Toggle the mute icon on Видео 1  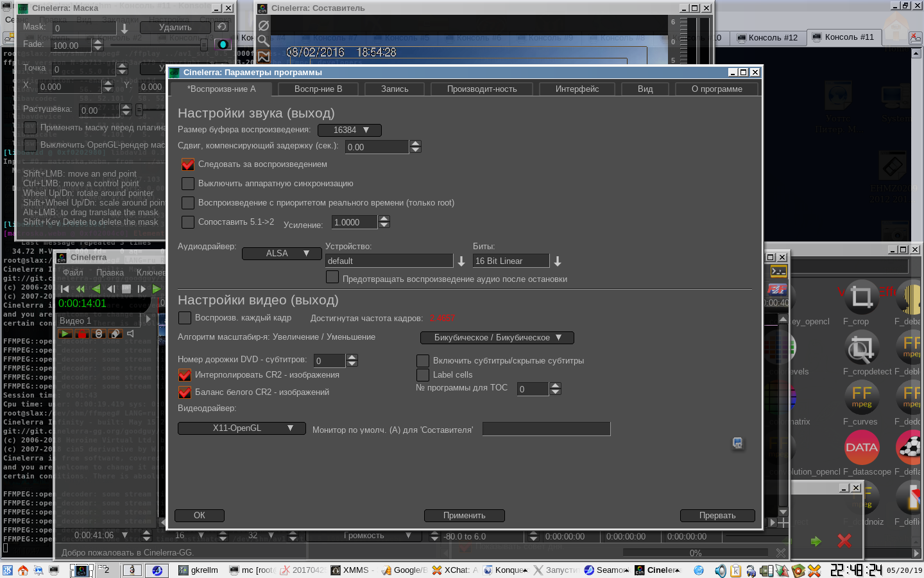(x=130, y=333)
